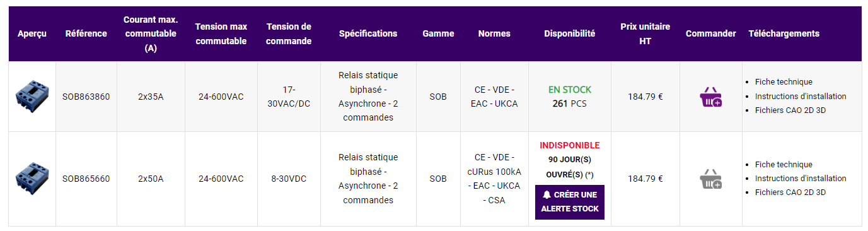Click the INDISPONIBLE status label

coord(570,146)
